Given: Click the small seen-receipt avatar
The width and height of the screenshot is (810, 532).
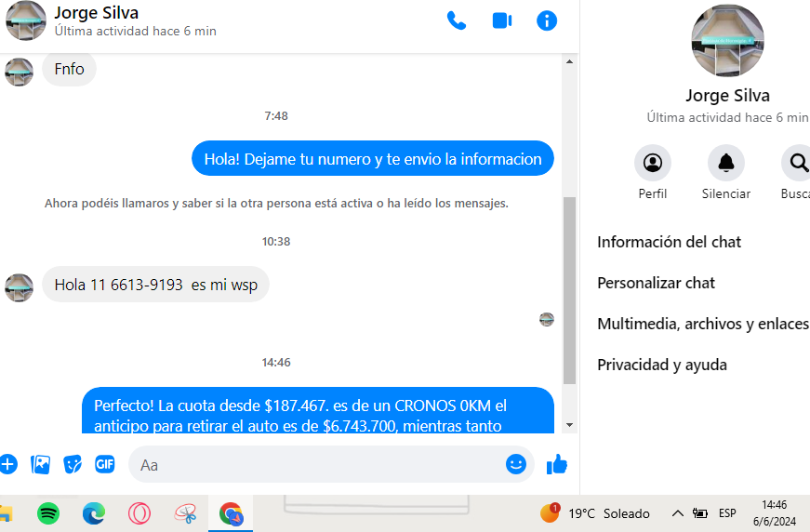Looking at the screenshot, I should (x=547, y=320).
